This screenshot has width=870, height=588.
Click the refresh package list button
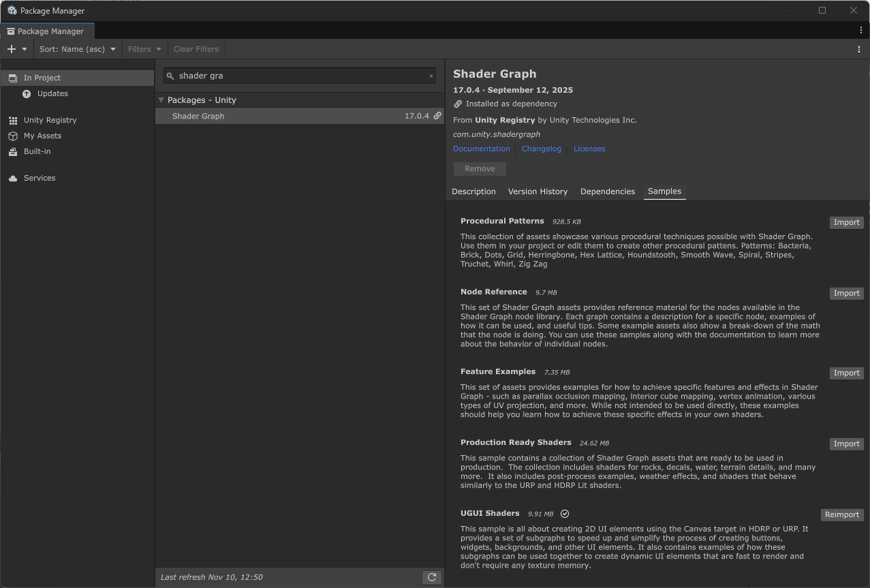(432, 577)
